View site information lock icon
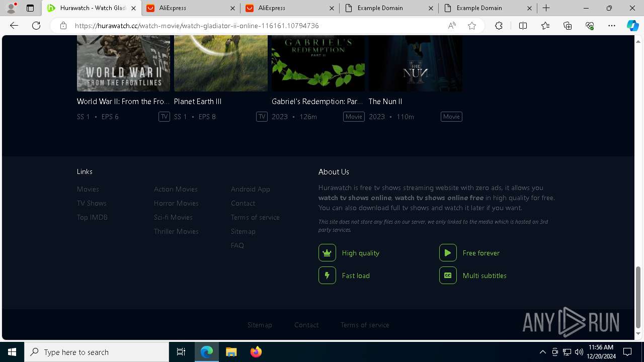The width and height of the screenshot is (644, 362). [63, 26]
